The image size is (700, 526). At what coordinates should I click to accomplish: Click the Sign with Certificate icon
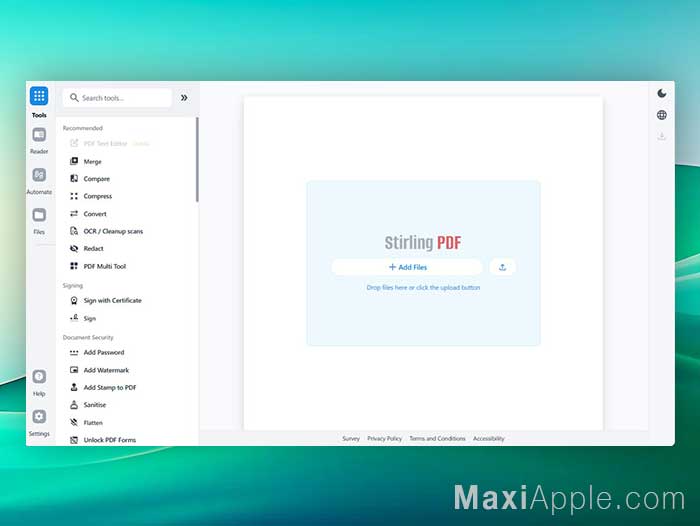[74, 301]
